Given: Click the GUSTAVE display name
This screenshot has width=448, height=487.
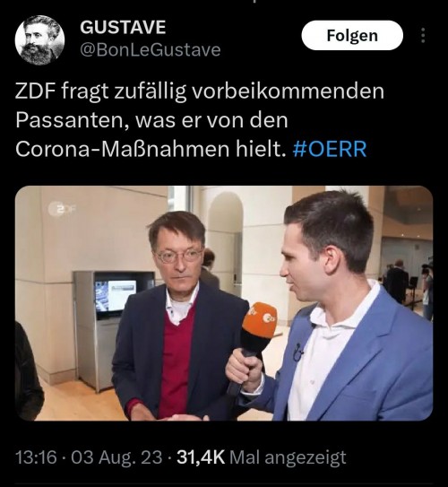Looking at the screenshot, I should tap(123, 27).
